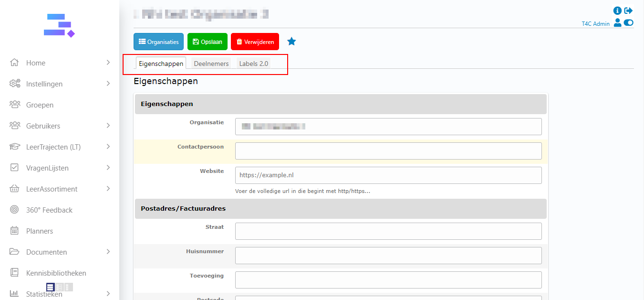Expand the Instellingen menu chevron

pyautogui.click(x=108, y=84)
